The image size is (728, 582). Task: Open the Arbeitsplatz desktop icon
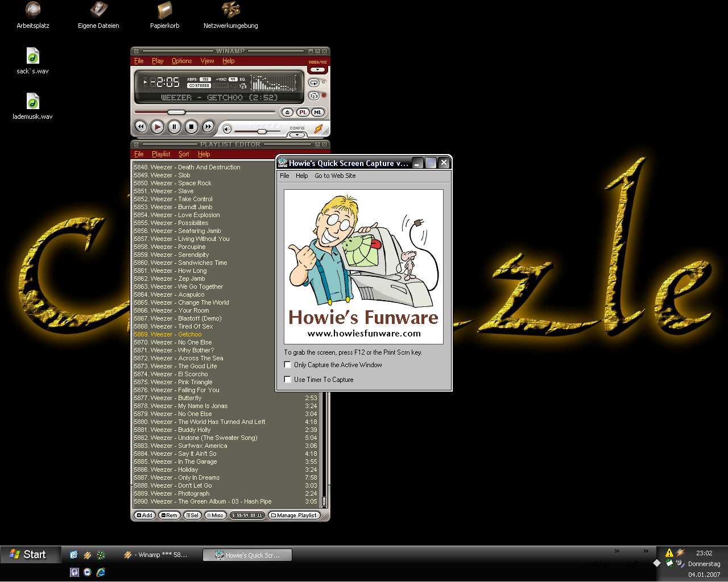click(x=33, y=15)
